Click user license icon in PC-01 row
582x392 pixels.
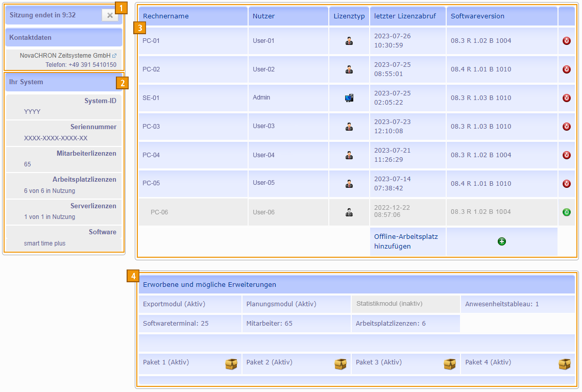(x=349, y=41)
